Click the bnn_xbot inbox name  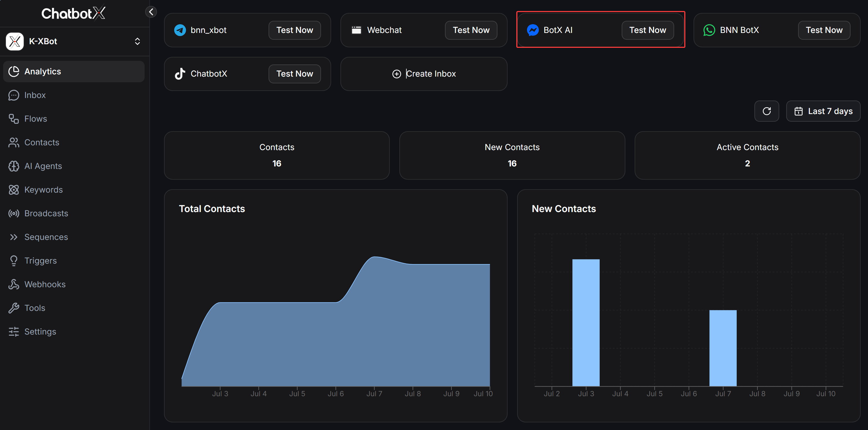tap(208, 30)
